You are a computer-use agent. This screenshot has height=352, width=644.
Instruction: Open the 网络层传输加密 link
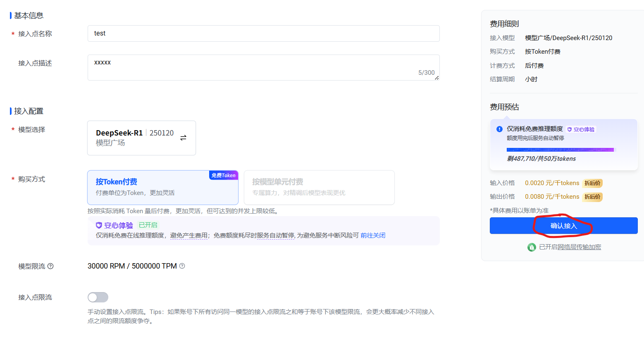(580, 247)
